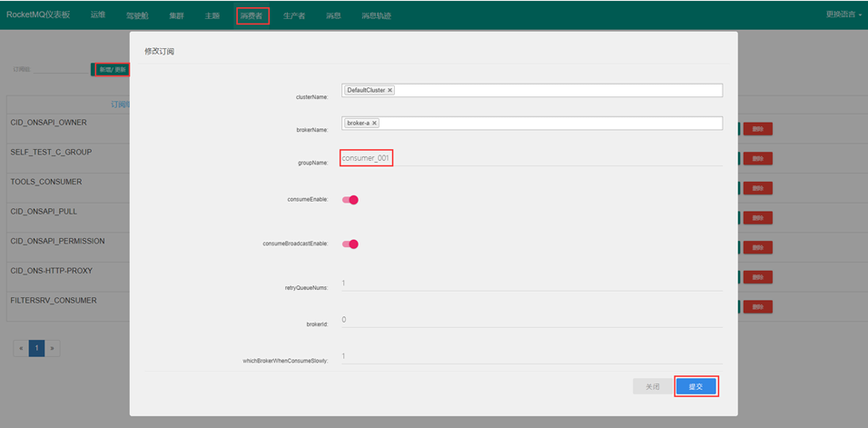Open the 主题 topic page
Image resolution: width=868 pixels, height=428 pixels.
212,16
